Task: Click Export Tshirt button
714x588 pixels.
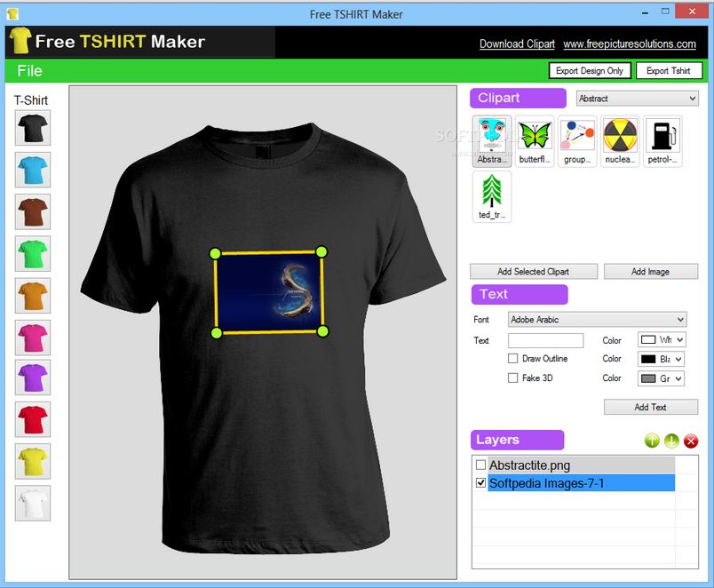Action: [669, 70]
